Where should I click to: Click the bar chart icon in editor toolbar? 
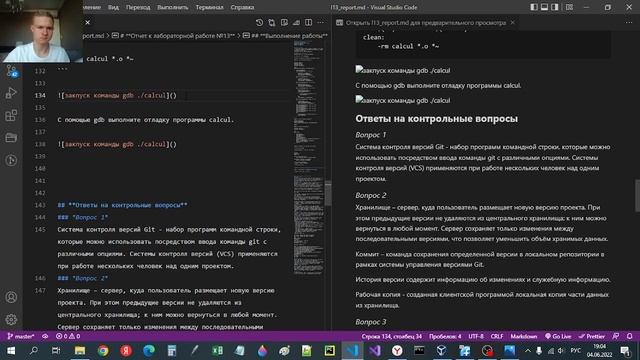click(x=296, y=22)
